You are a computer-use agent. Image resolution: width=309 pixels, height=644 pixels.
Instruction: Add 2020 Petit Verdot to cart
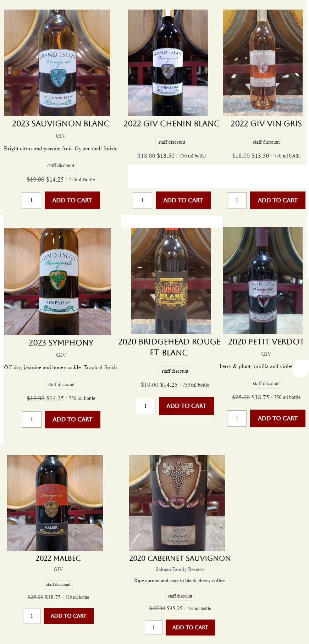point(278,418)
